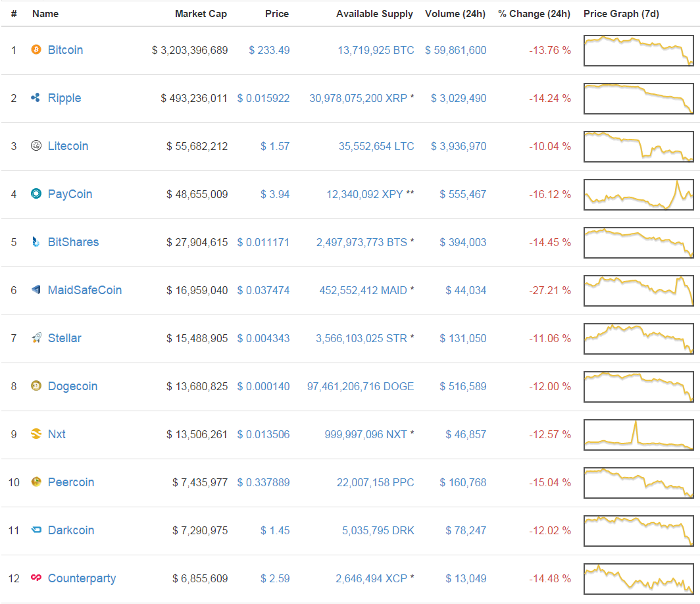The image size is (700, 604).
Task: Click the Darkcoin logo icon
Action: [36, 530]
